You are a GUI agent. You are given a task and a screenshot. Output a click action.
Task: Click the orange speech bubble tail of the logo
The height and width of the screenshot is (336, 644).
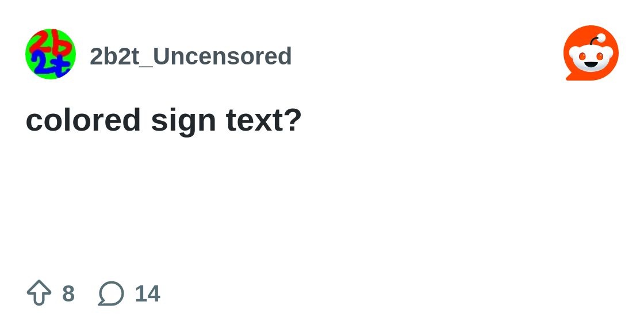[x=570, y=76]
